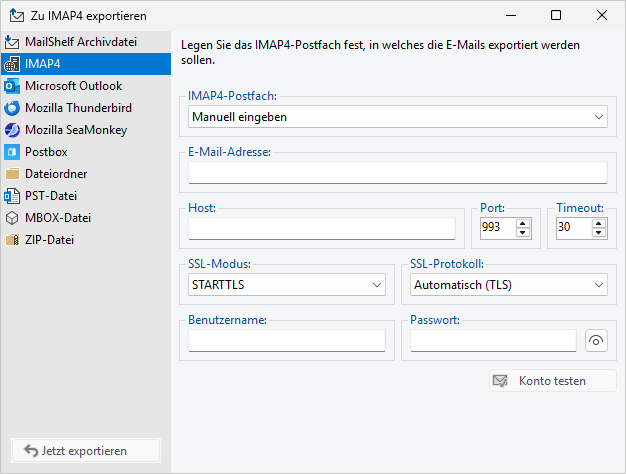Select Postbox icon in export list
Screen dimensions: 626x474
click(12, 152)
